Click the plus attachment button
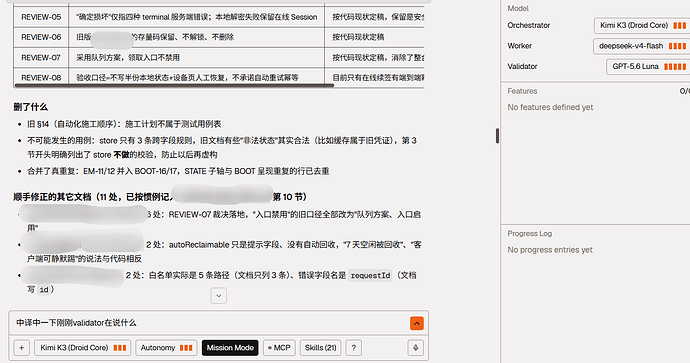Viewport: 690px width, 363px height. point(22,348)
